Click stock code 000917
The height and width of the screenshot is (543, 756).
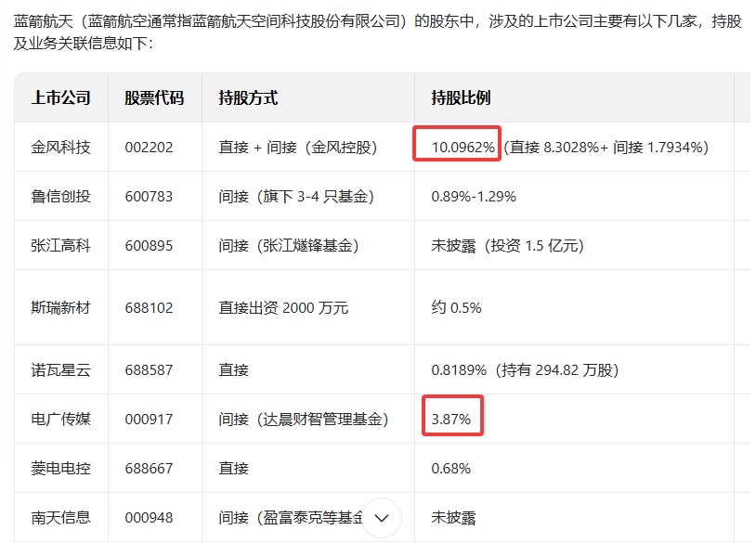click(149, 420)
